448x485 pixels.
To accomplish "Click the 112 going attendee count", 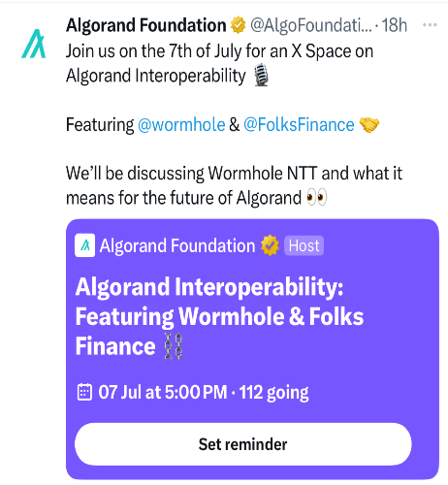I will (x=274, y=393).
